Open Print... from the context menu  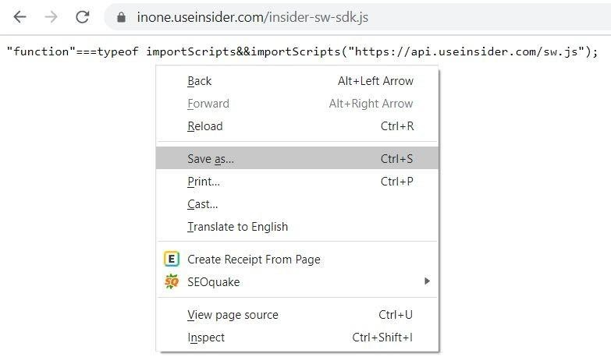coord(204,182)
